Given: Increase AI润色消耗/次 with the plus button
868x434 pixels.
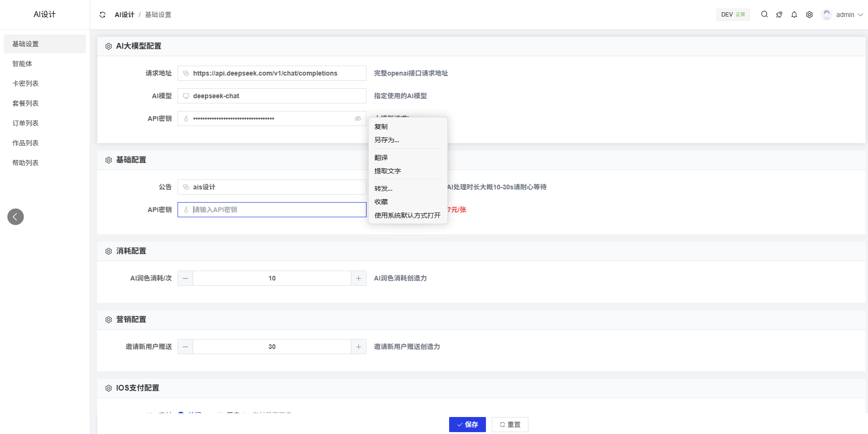Looking at the screenshot, I should 358,278.
